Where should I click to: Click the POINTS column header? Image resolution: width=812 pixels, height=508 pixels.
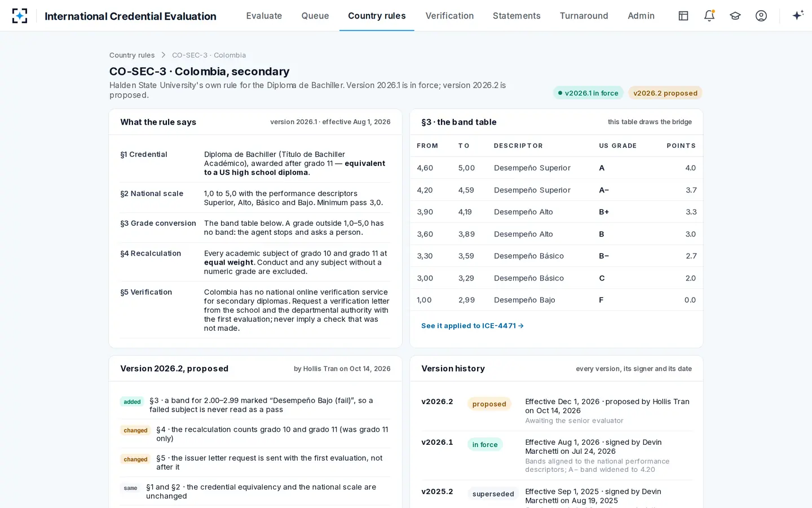coord(681,146)
